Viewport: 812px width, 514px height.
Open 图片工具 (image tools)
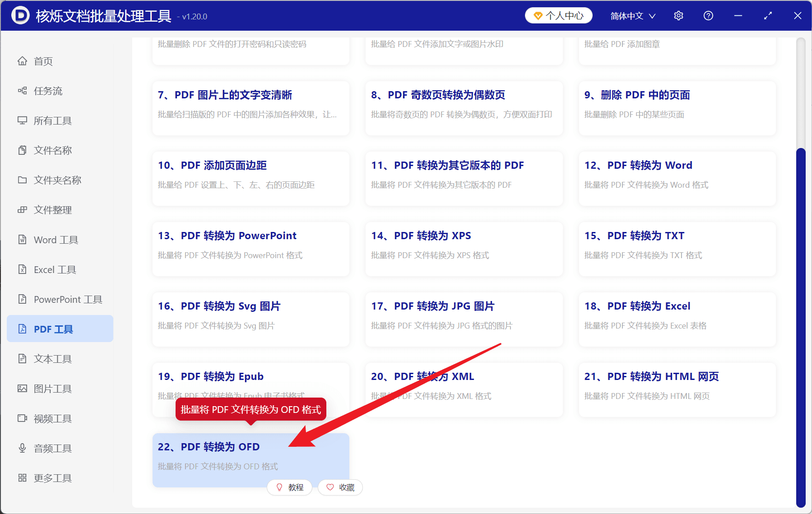coord(53,388)
